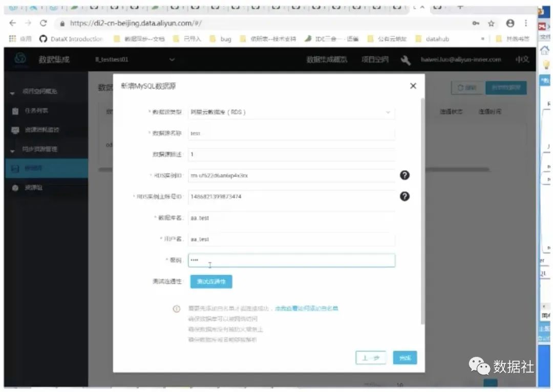Click the wrench settings icon
This screenshot has height=392, width=553.
point(405,60)
